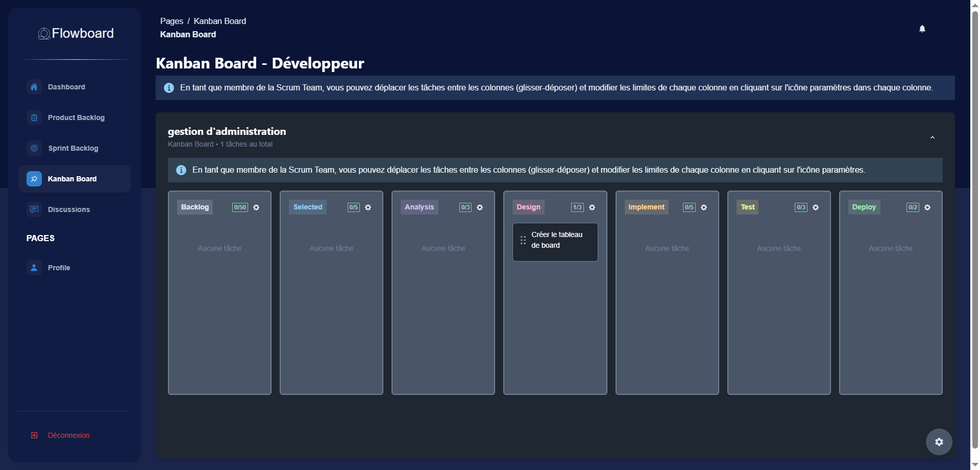980x470 pixels.
Task: Click the 0/5 limit badge on Implement
Action: [689, 207]
